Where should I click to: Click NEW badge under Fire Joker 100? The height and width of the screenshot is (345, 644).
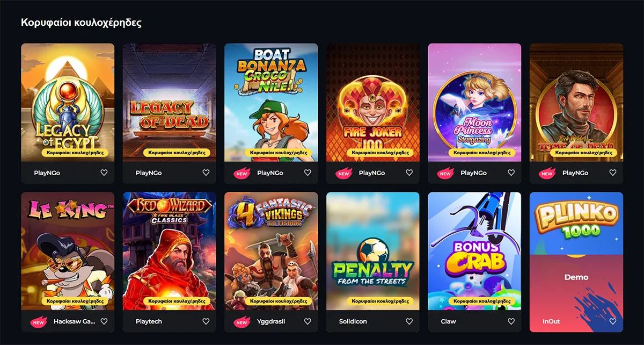point(343,173)
